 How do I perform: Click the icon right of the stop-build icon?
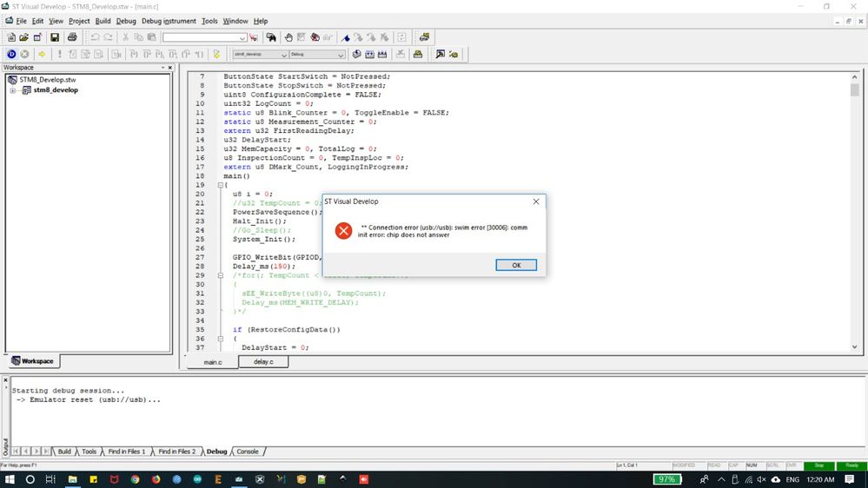click(418, 54)
